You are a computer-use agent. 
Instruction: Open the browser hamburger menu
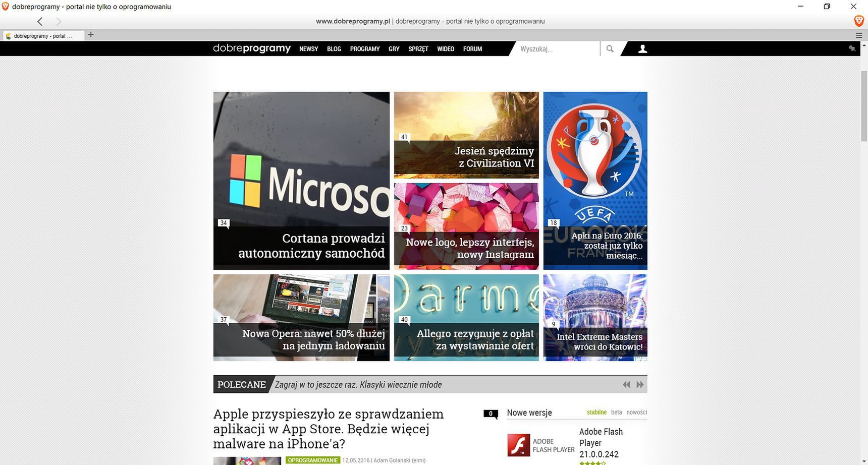pyautogui.click(x=859, y=35)
